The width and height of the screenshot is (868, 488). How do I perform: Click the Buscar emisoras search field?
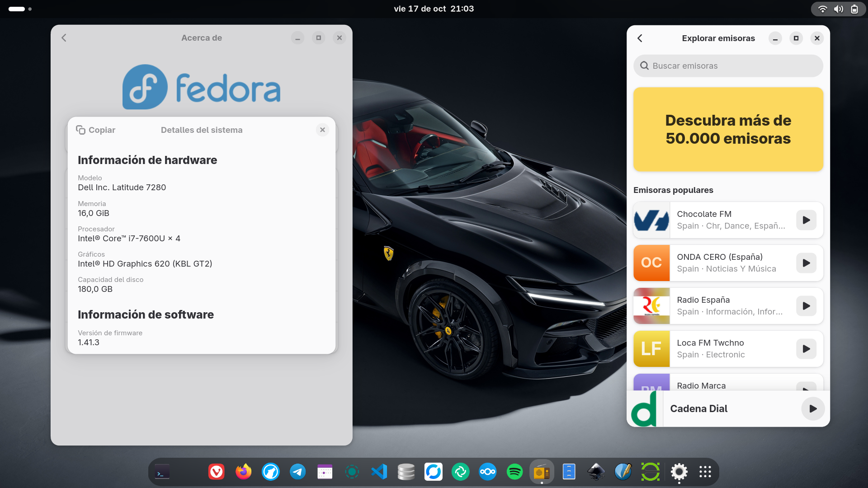(x=728, y=66)
